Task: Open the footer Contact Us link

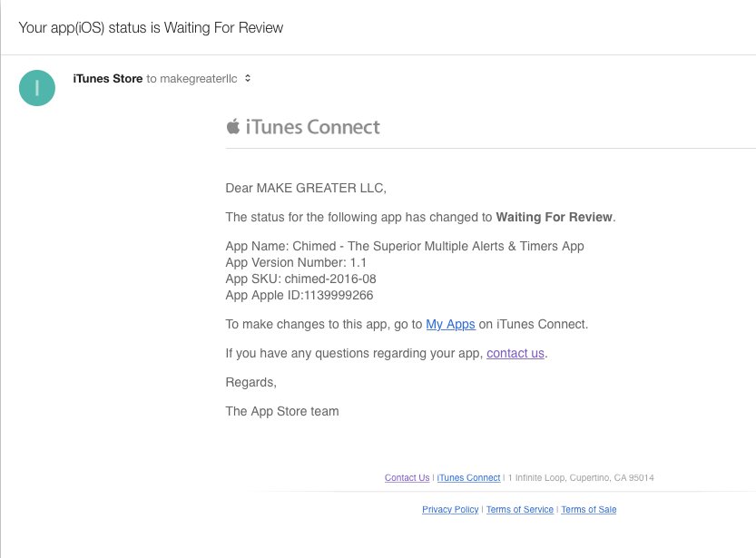Action: [x=407, y=477]
